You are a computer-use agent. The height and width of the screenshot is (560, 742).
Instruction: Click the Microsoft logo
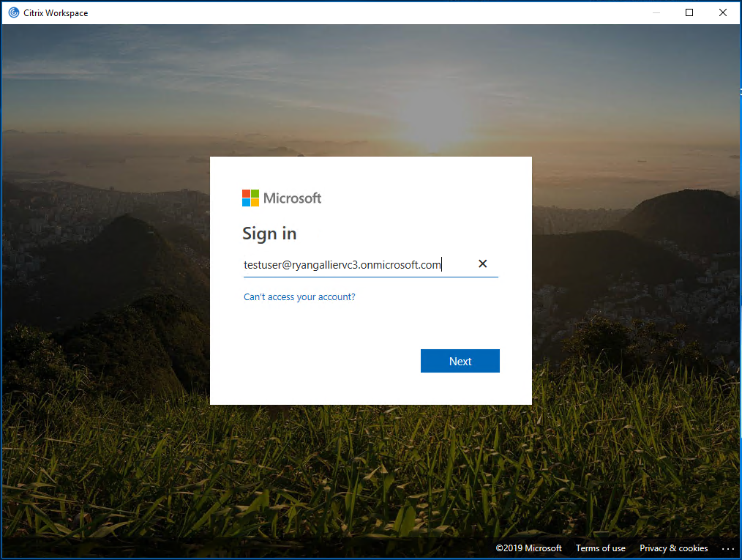(282, 198)
